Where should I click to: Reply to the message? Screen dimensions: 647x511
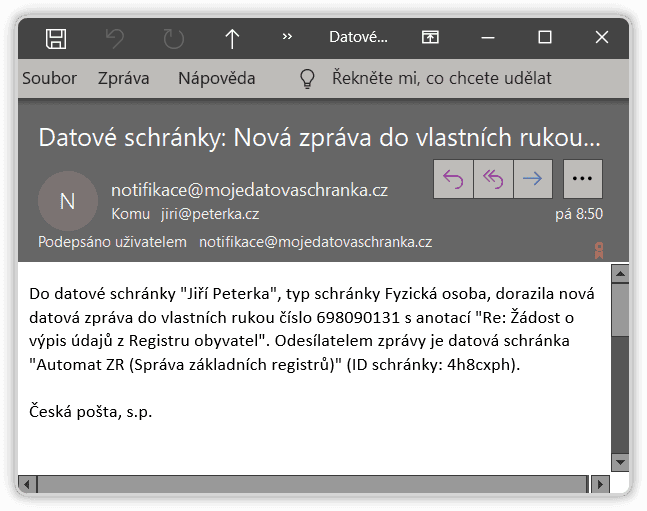pos(453,179)
